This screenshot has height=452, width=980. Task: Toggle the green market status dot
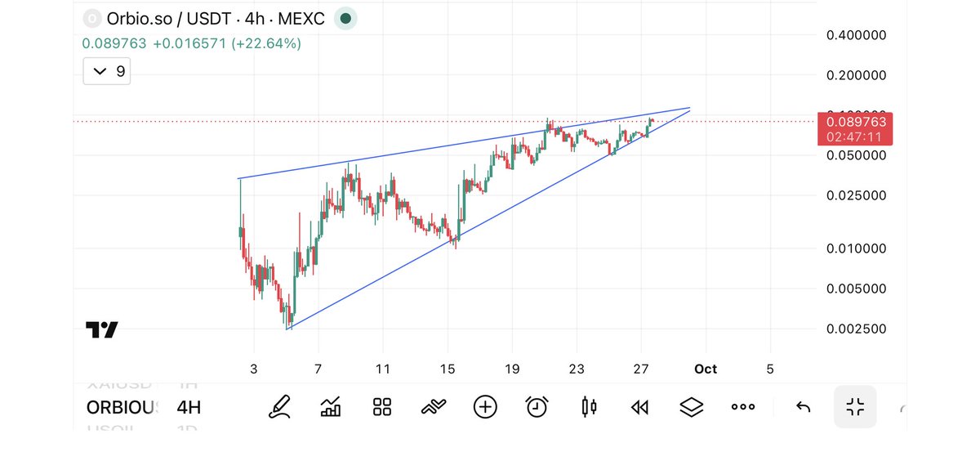coord(345,18)
